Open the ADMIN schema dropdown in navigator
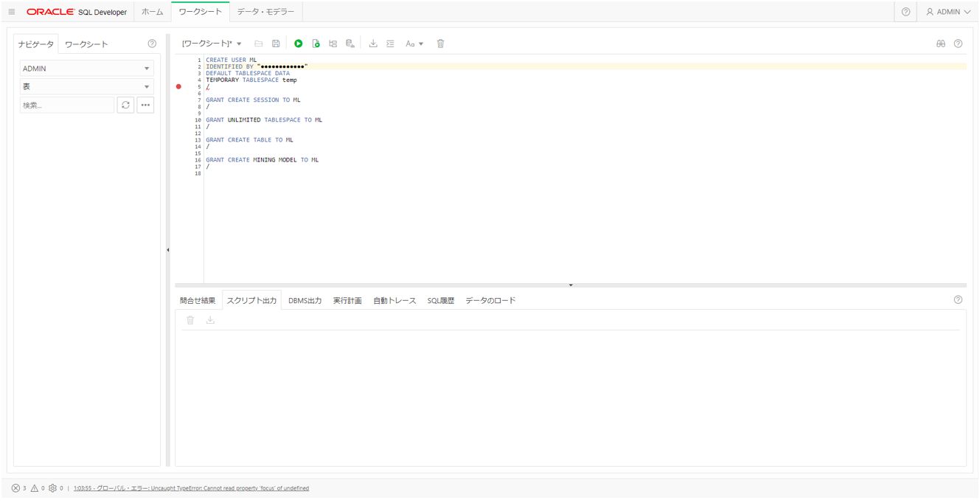980x503 pixels. (87, 69)
